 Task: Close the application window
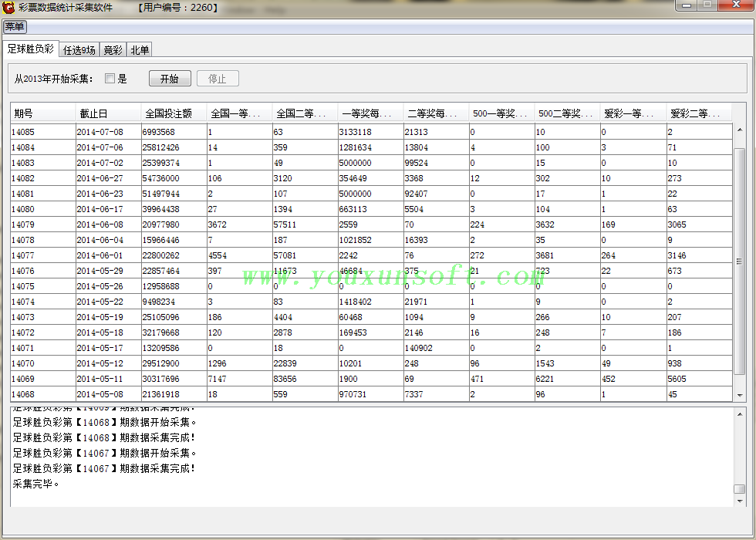(x=736, y=5)
